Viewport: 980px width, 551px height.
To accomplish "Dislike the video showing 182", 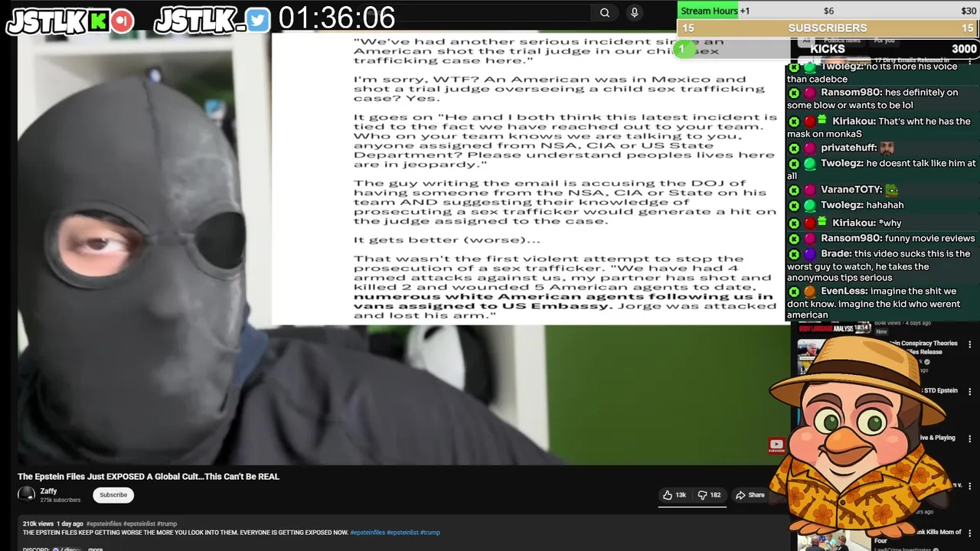I will click(x=710, y=495).
